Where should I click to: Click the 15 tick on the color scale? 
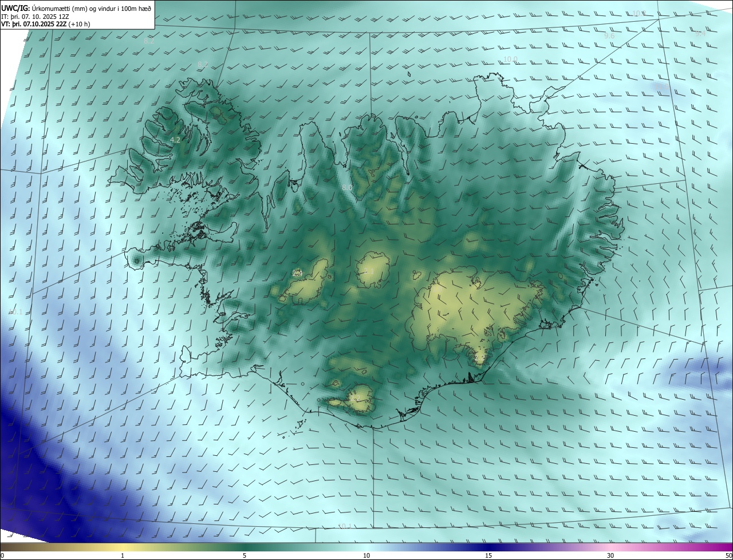pos(488,556)
